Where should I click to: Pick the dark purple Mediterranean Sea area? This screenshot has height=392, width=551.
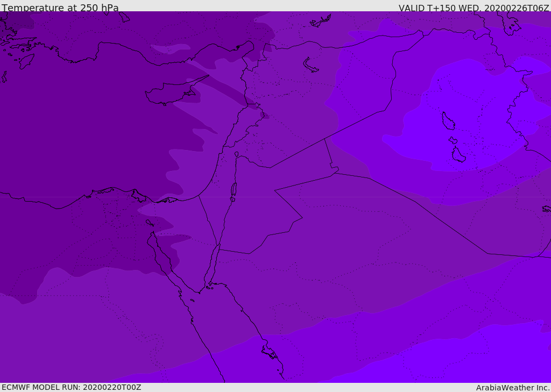81,134
